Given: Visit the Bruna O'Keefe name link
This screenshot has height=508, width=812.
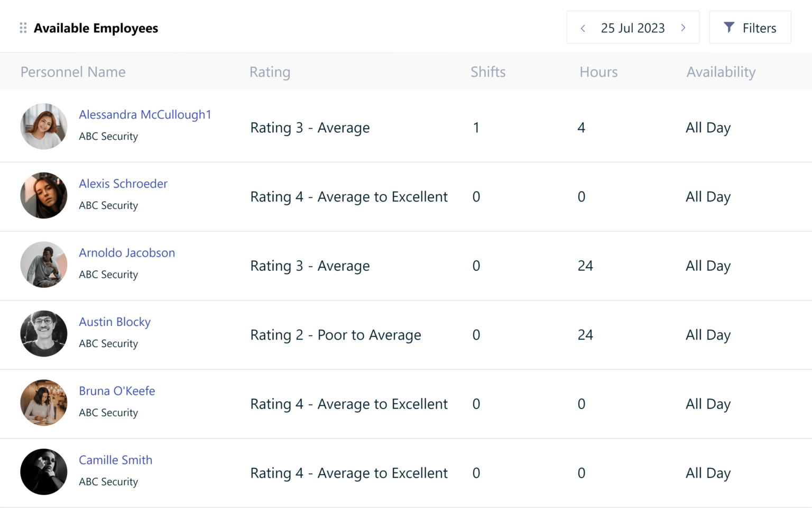Looking at the screenshot, I should pos(117,391).
